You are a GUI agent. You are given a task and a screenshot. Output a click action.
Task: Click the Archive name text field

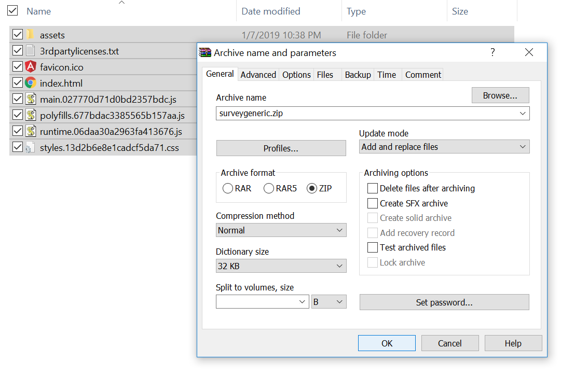366,114
